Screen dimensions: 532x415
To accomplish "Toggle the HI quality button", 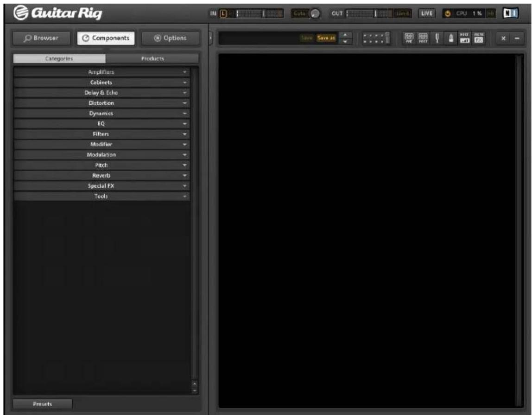I will coord(491,13).
